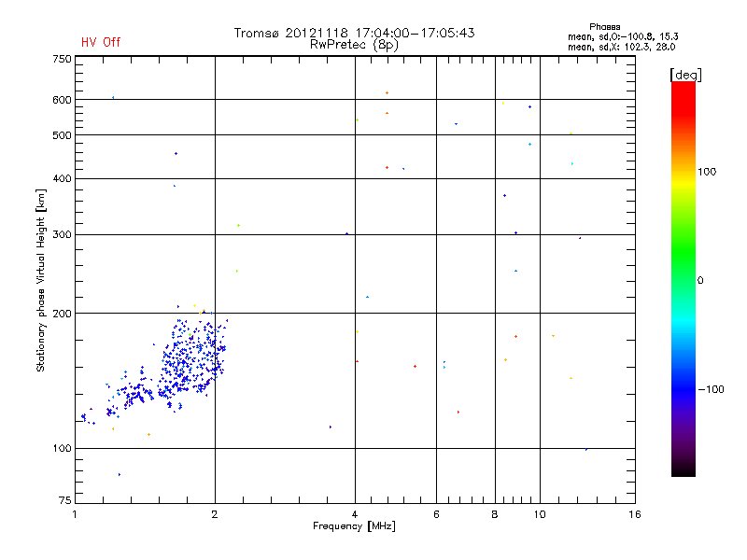Click the 'Stationary phase Virtual Height [km]' axis title
This screenshot has width=747, height=560.
41,281
